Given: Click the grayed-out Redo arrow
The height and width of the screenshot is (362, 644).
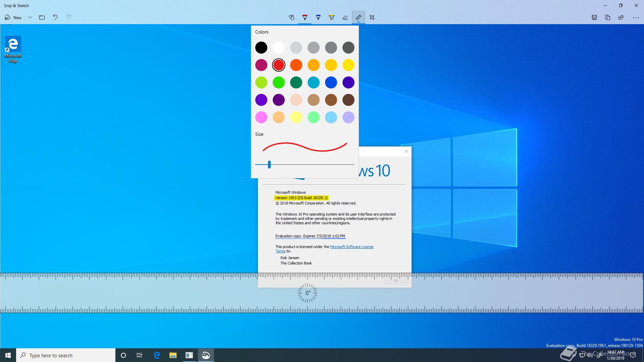Looking at the screenshot, I should click(x=69, y=17).
